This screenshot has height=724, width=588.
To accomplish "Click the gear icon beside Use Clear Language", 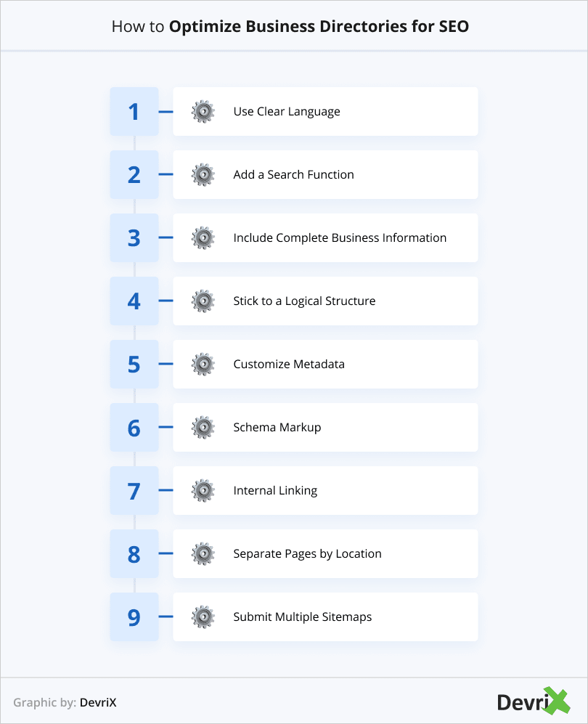I will 203,112.
